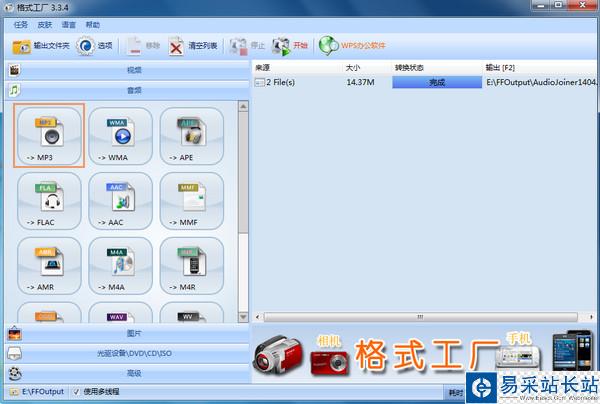The width and height of the screenshot is (600, 404).
Task: Open the -> AMR converter
Action: (49, 266)
